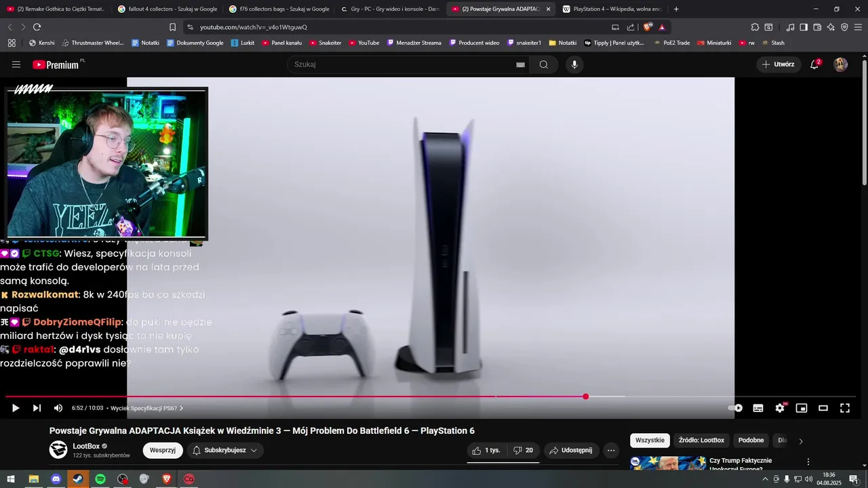Click the Udostępnij share button
Screen dimensions: 868x488
571,450
